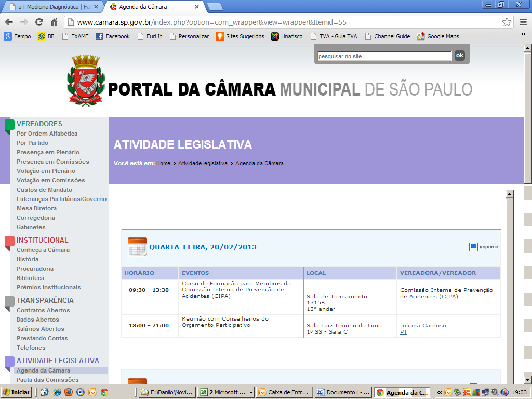Image resolution: width=532 pixels, height=399 pixels.
Task: Launch Chrome from quick launch
Action: (104, 392)
